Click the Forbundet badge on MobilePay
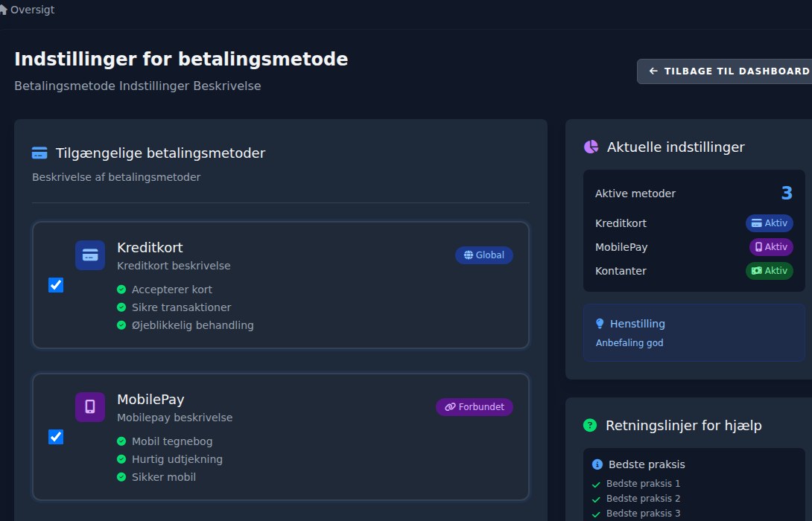This screenshot has height=521, width=812. [x=475, y=407]
